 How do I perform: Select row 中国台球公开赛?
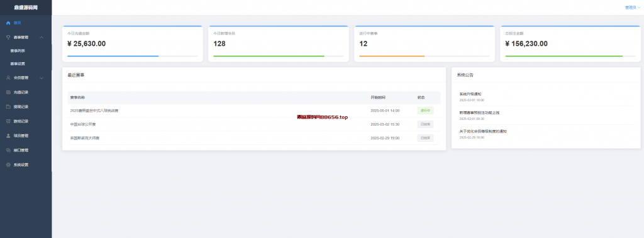[254, 124]
